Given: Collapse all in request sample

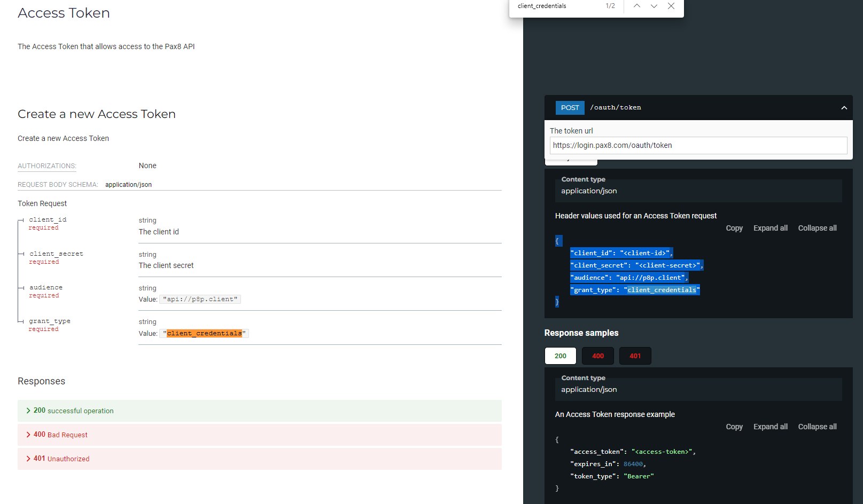Looking at the screenshot, I should pyautogui.click(x=817, y=228).
